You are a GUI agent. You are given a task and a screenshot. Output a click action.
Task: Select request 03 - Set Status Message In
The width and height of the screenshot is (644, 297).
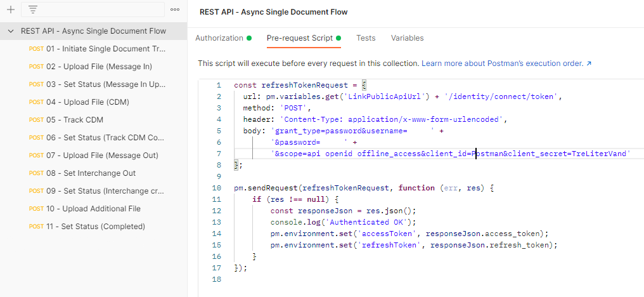105,84
